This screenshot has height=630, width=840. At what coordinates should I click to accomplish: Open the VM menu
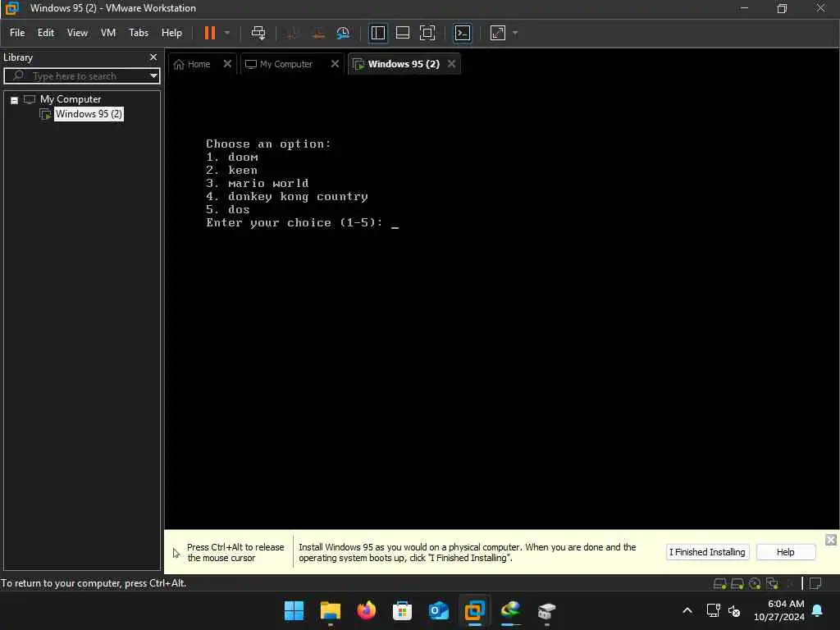108,33
